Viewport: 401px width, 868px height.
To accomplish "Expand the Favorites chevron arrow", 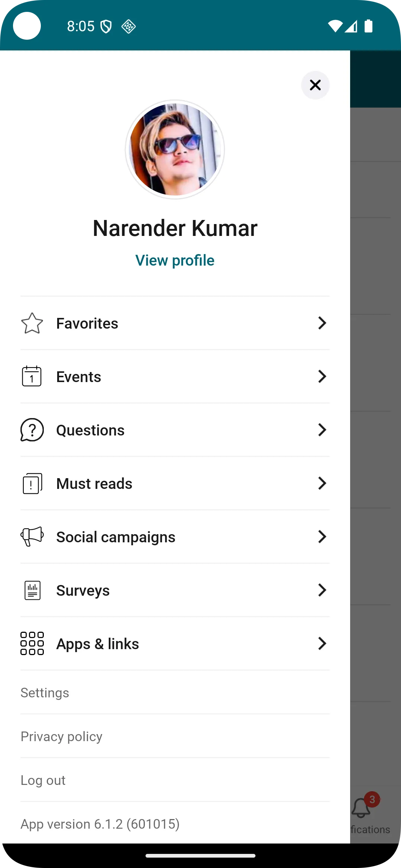I will tap(322, 323).
